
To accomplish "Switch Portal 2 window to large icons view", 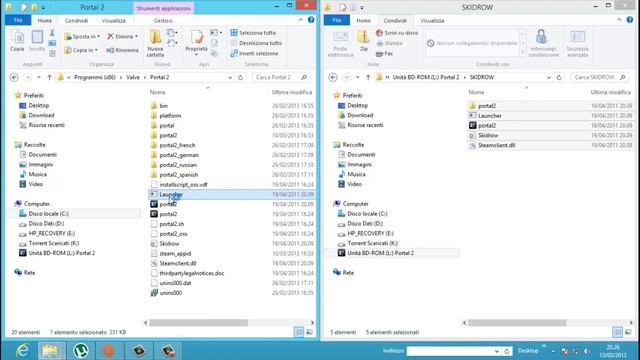I will tap(309, 332).
